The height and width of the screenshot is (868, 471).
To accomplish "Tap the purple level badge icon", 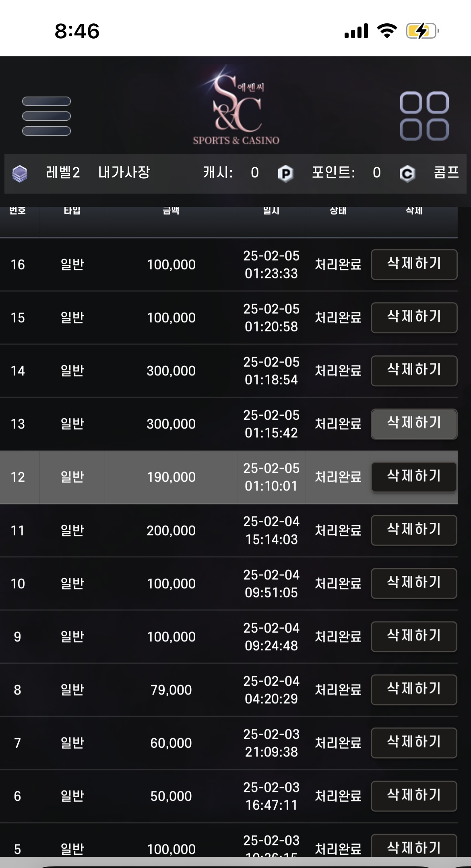I will (x=20, y=173).
